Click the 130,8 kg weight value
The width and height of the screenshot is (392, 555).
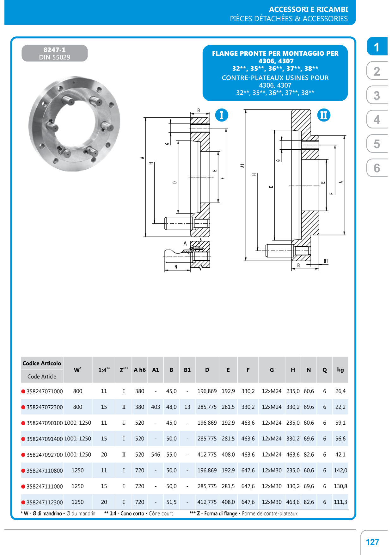coord(340,486)
